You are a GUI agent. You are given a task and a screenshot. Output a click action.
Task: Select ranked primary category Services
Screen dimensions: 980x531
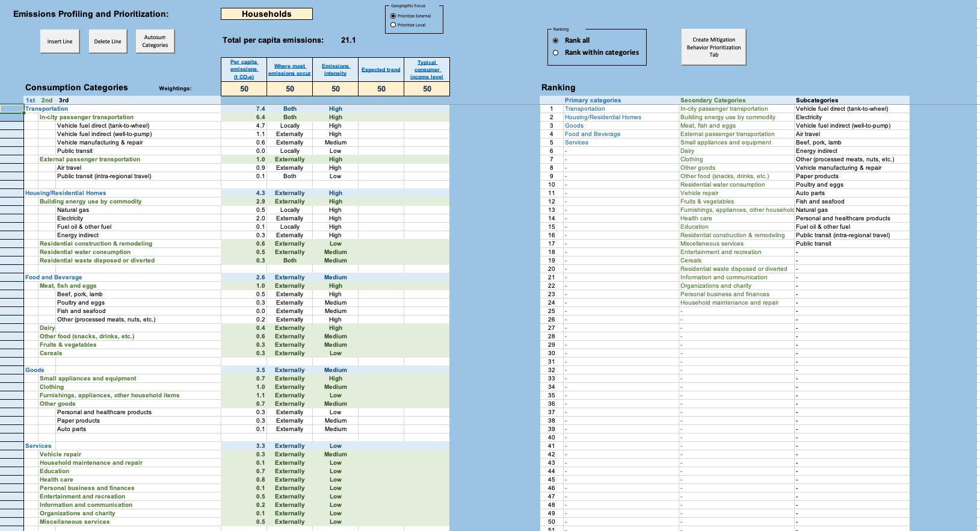576,143
